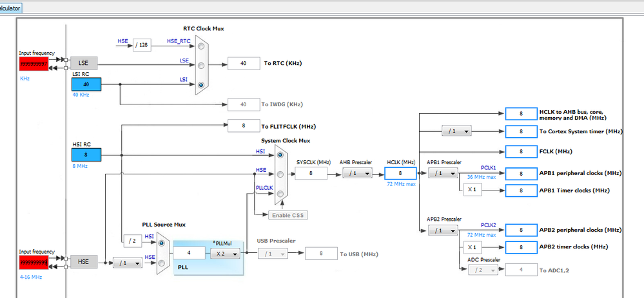
Task: Click the HCLK (MHz) value field
Action: tap(400, 173)
